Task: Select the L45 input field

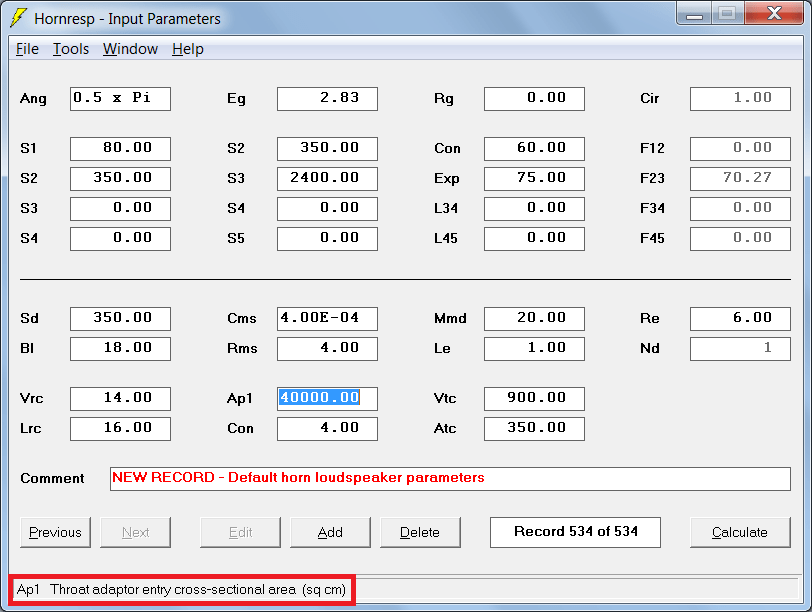Action: pyautogui.click(x=534, y=239)
